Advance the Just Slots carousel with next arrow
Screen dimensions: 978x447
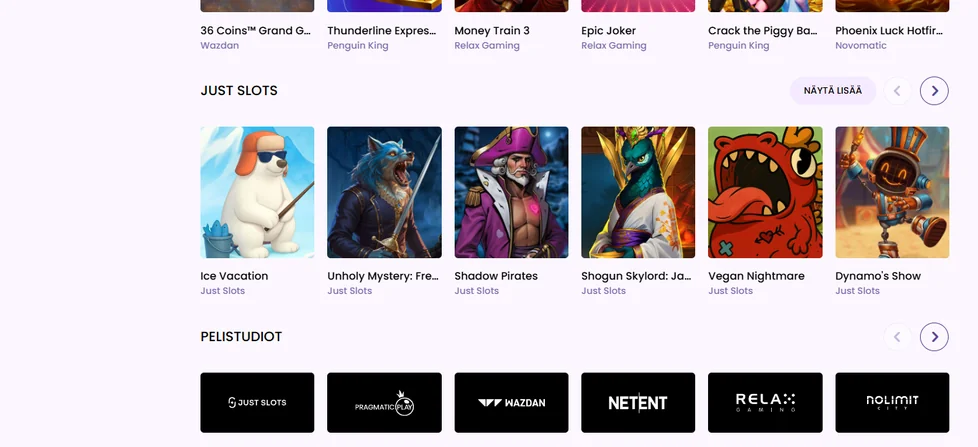pos(934,91)
